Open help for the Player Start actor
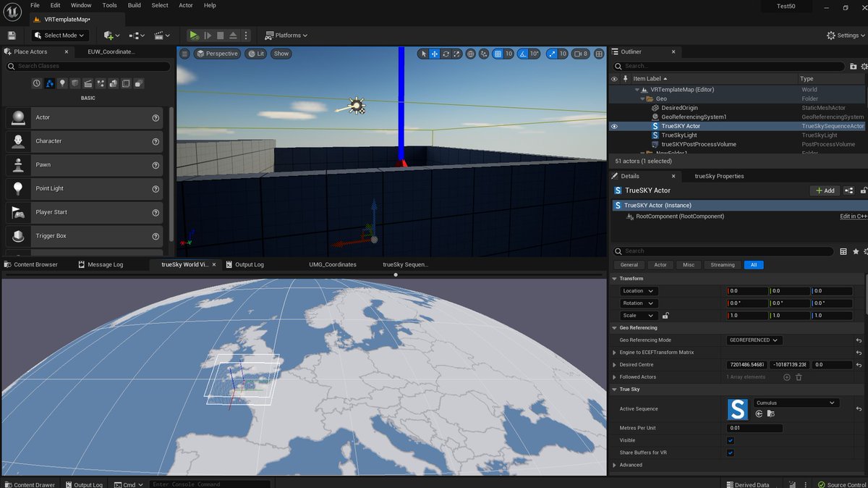Viewport: 868px width, 488px height. point(156,213)
